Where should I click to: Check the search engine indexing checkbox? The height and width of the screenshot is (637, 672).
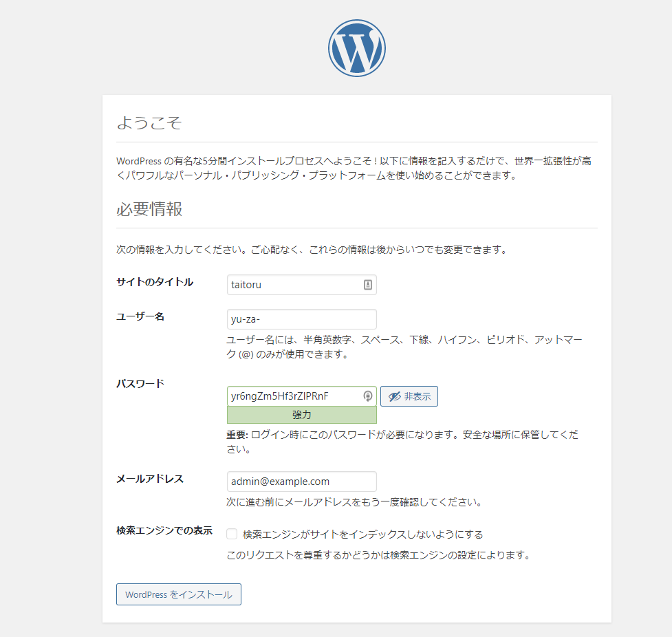[x=232, y=534]
